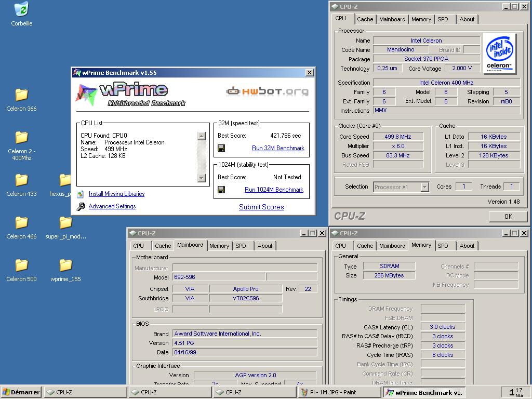The height and width of the screenshot is (399, 532).
Task: Click the Specification Intel Celeron 400 MHz field
Action: pos(446,83)
